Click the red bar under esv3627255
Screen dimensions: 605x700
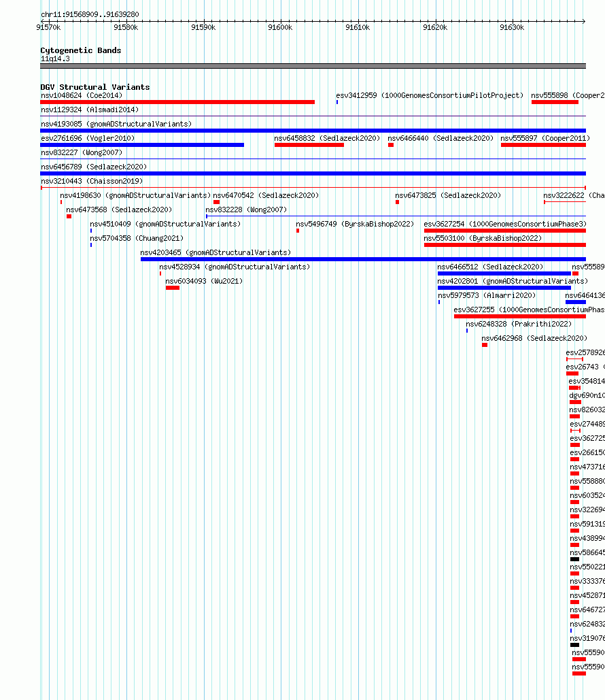[x=520, y=316]
